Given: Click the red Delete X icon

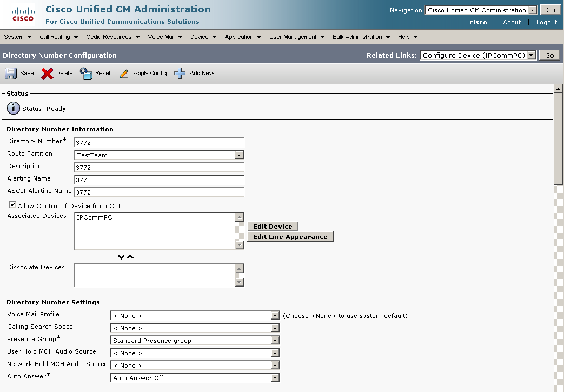Looking at the screenshot, I should click(x=47, y=74).
